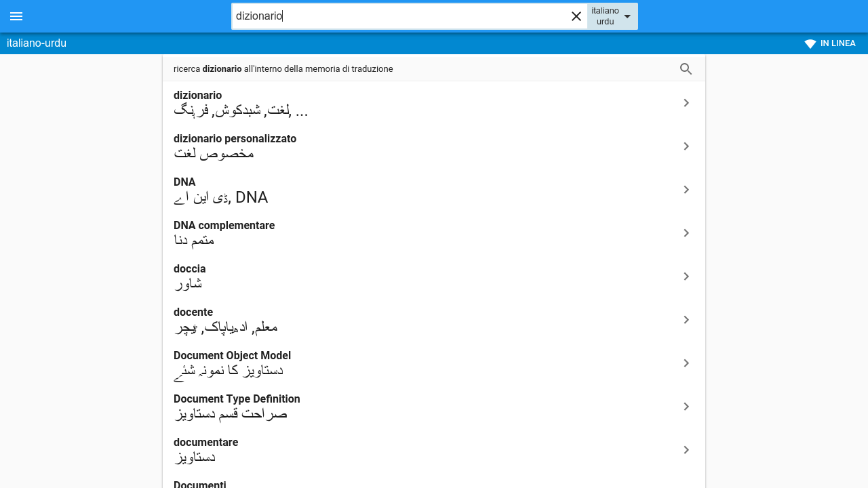Viewport: 868px width, 488px height.
Task: Expand the 'DNA' entry chevron
Action: 686,190
